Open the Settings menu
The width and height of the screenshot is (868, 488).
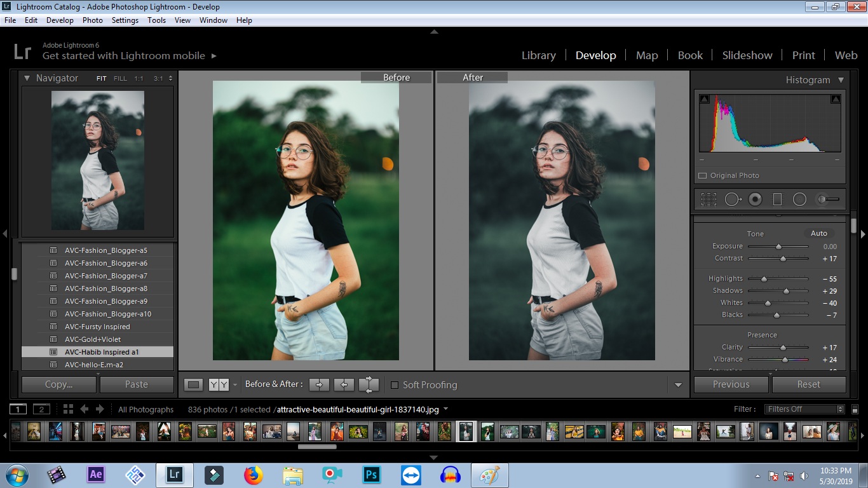coord(125,20)
